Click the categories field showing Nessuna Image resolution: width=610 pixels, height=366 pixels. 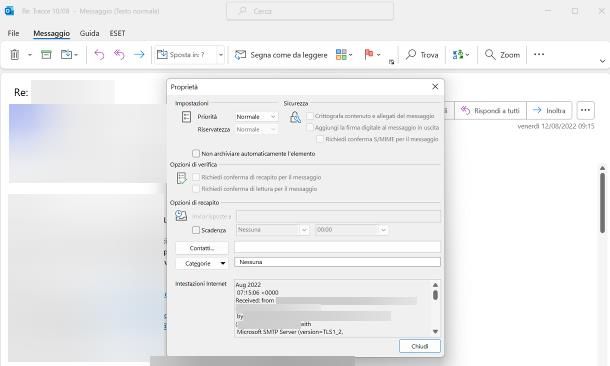[x=337, y=262]
